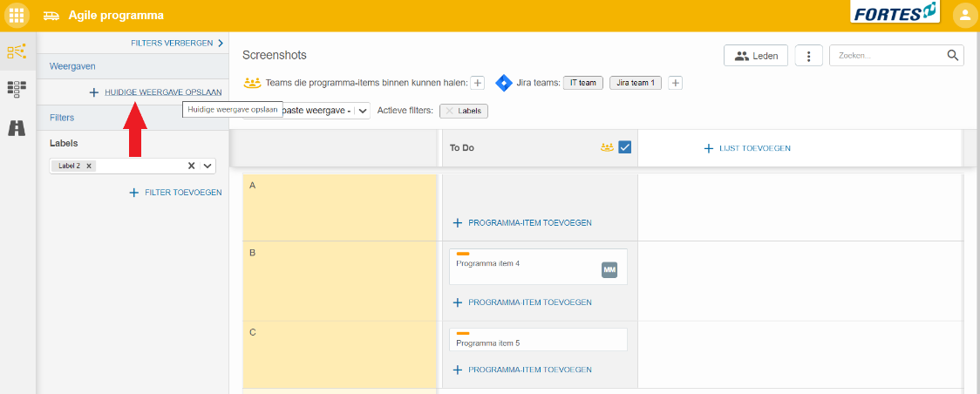Click the search magnifier icon
980x394 pixels.
(952, 55)
